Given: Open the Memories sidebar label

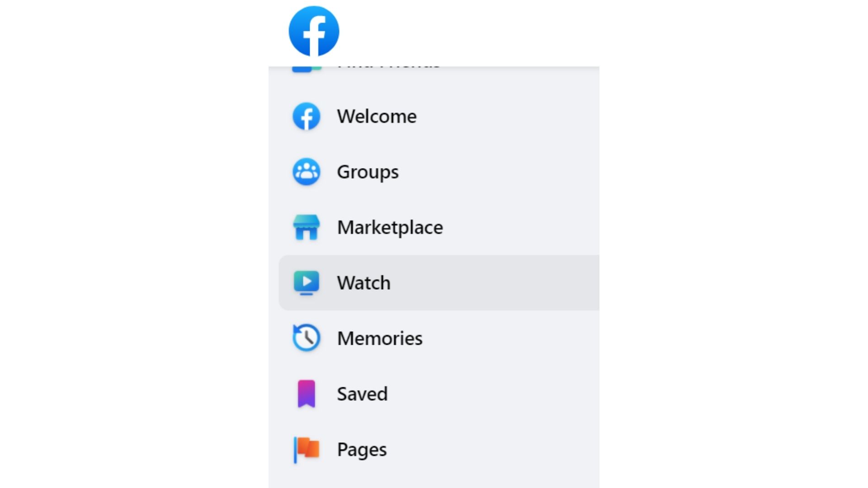Looking at the screenshot, I should [380, 338].
